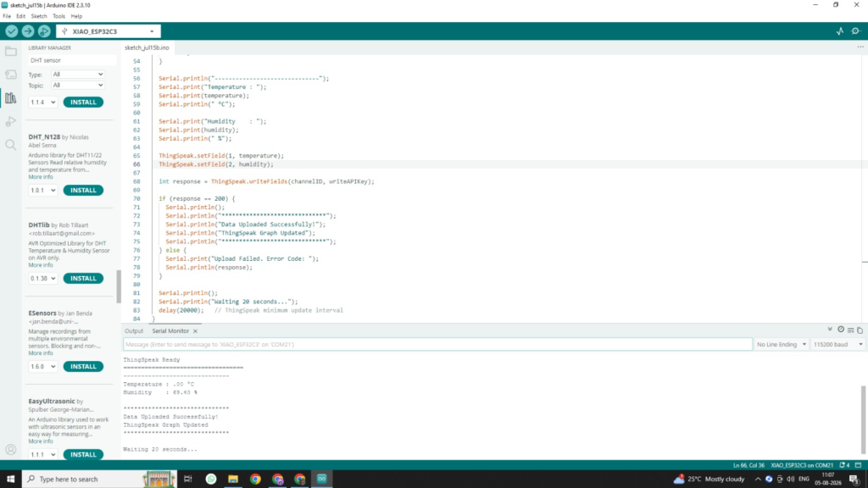Open More info link for EasyUltrasonic
Viewport: 868px width, 488px height.
(x=41, y=441)
